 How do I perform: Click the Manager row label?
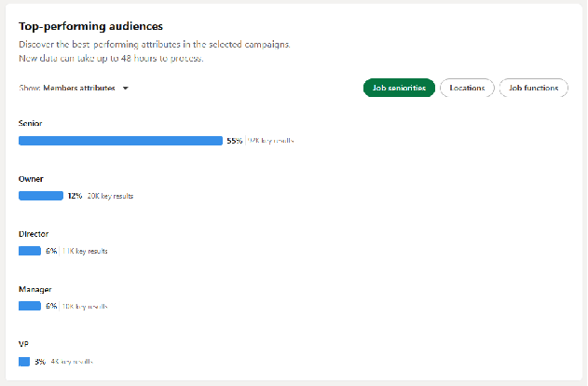(x=34, y=289)
